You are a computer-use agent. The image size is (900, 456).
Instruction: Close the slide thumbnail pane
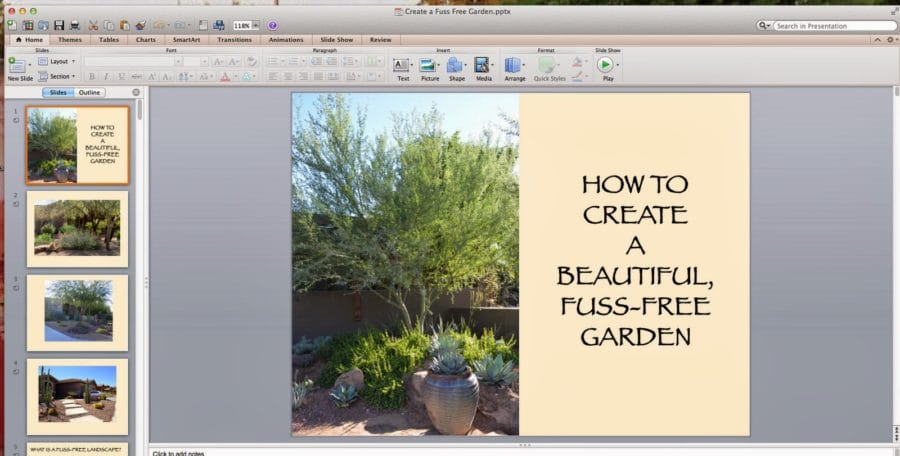point(136,92)
